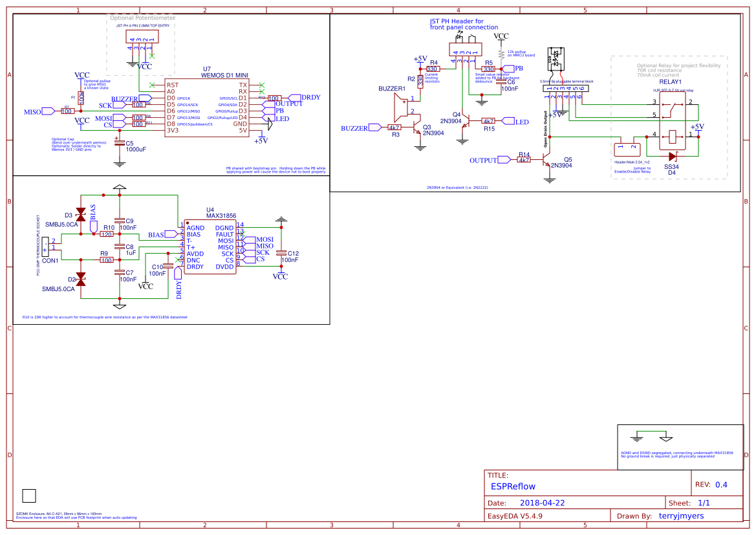Select the Q3 2N3904 transistor

tap(417, 128)
